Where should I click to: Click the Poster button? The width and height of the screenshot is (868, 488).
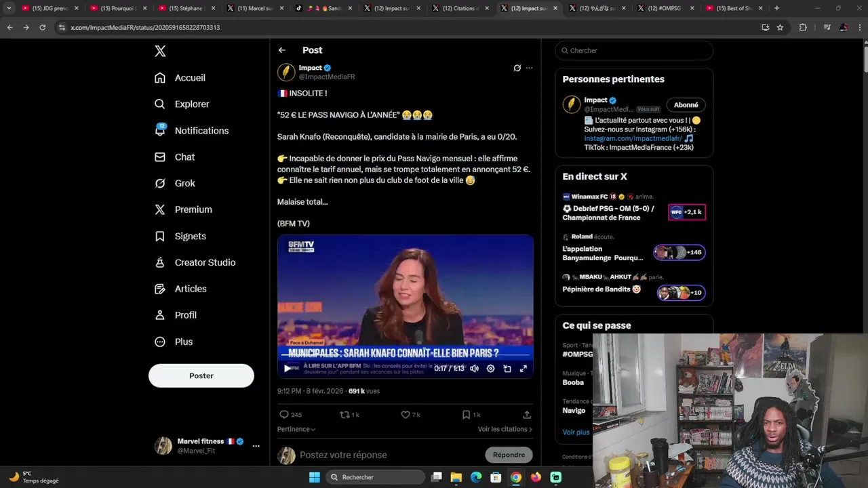[201, 375]
